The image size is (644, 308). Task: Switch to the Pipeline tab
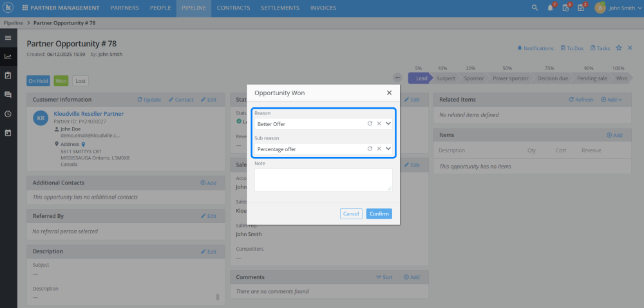pyautogui.click(x=194, y=8)
